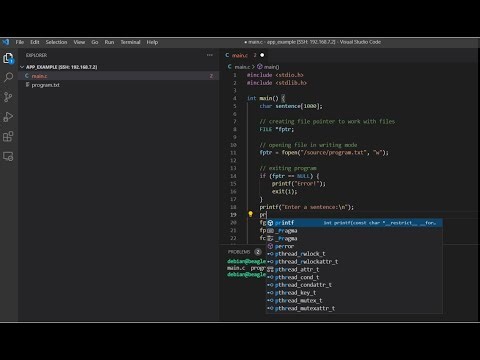Choose pthread_attr_t suggestion
The width and height of the screenshot is (480, 360).
354,269
